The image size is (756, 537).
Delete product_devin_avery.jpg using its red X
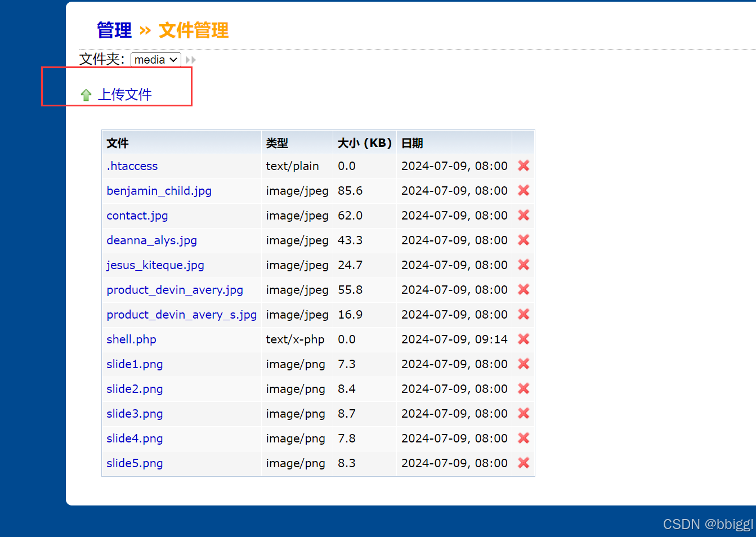[524, 289]
